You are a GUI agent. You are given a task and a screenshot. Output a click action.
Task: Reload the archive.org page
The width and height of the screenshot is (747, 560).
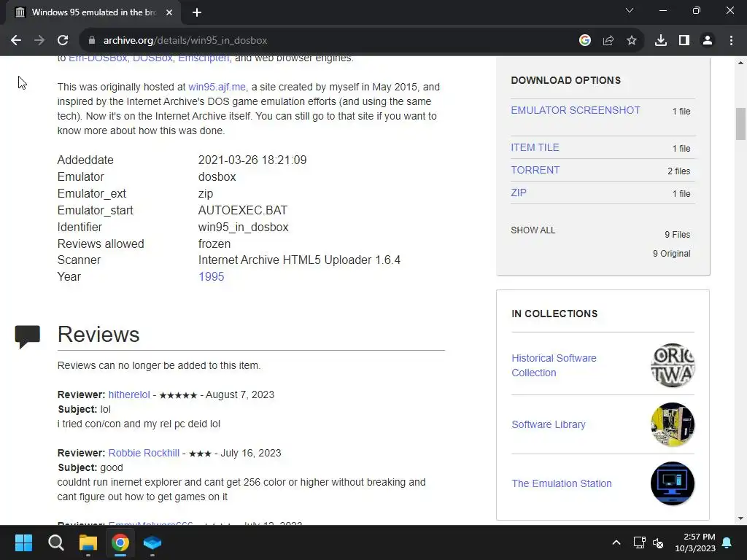tap(63, 41)
